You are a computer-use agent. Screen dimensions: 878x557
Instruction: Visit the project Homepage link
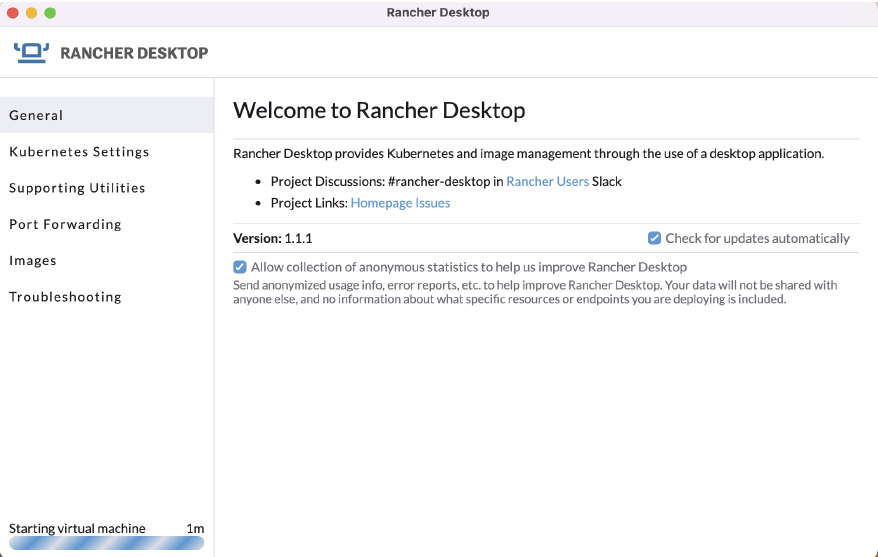[379, 203]
